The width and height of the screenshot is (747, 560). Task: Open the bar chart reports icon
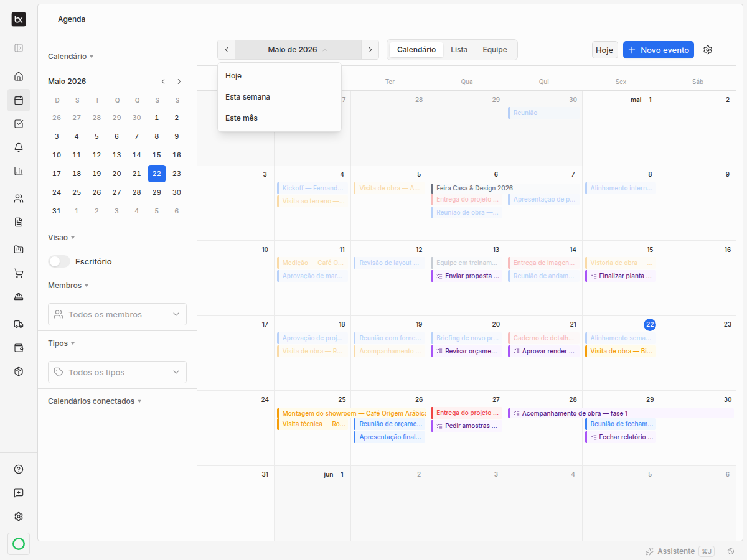[x=19, y=171]
